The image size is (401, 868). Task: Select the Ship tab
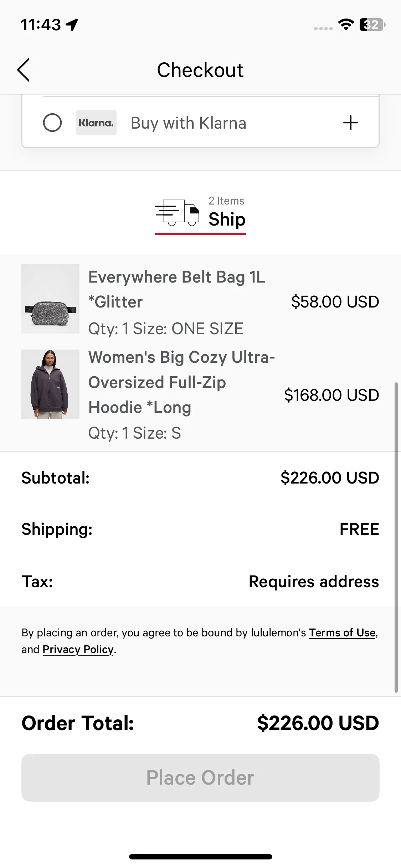pos(227,218)
